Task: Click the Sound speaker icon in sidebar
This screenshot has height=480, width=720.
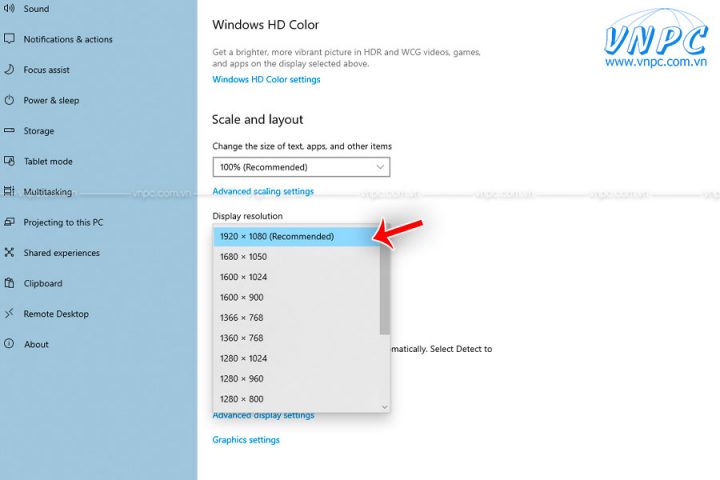Action: click(9, 9)
